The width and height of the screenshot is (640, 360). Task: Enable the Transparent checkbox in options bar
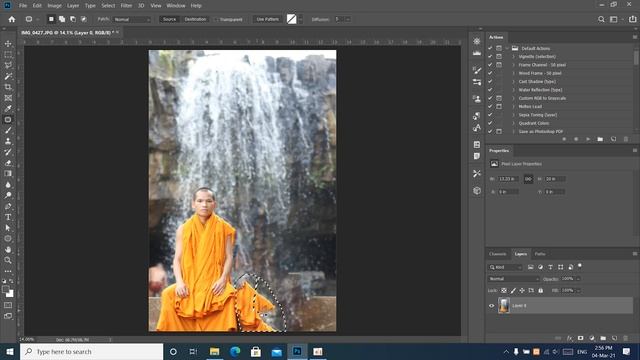pos(217,20)
